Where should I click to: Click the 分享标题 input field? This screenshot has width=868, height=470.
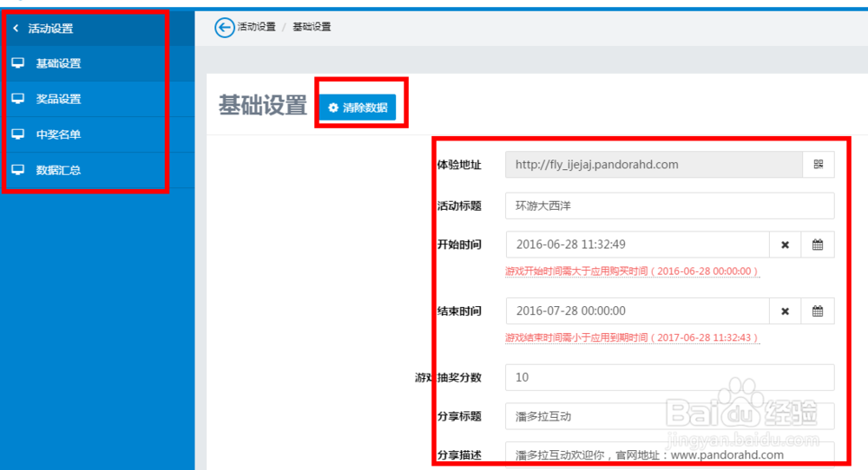click(x=670, y=416)
